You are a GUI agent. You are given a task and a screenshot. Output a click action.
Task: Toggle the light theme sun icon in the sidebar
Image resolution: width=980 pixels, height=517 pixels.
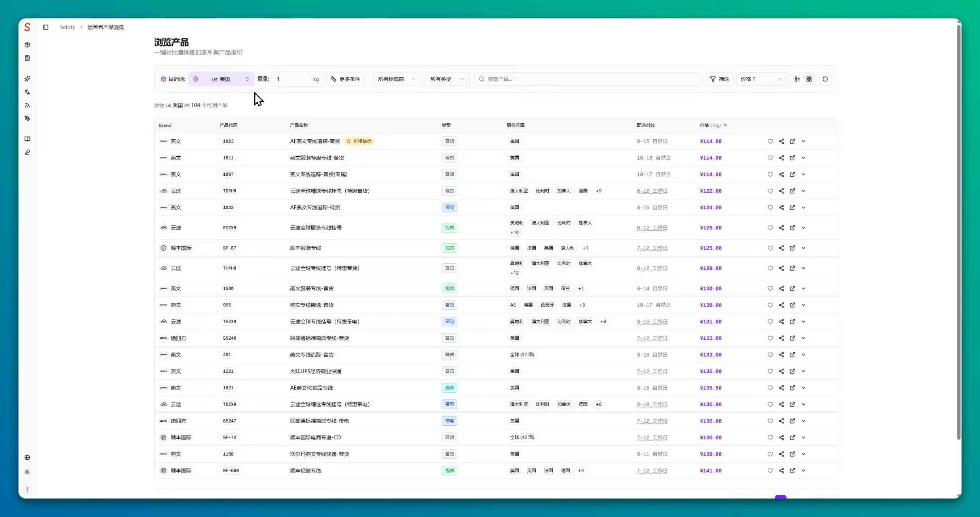coord(27,472)
